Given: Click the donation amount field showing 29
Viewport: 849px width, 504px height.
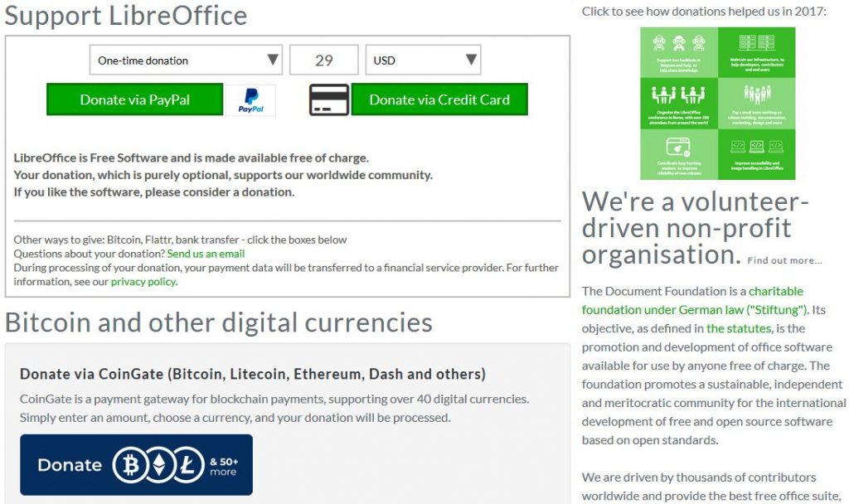Looking at the screenshot, I should [x=324, y=60].
